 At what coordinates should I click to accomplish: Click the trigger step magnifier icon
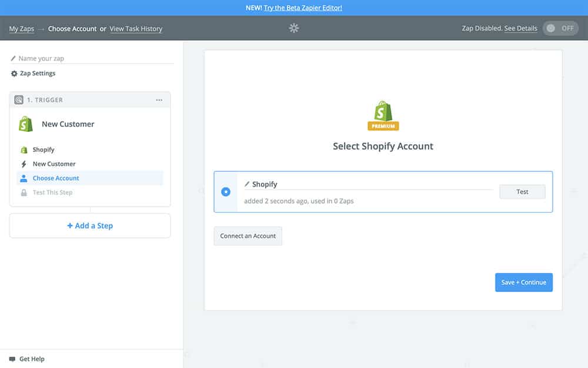tap(19, 100)
